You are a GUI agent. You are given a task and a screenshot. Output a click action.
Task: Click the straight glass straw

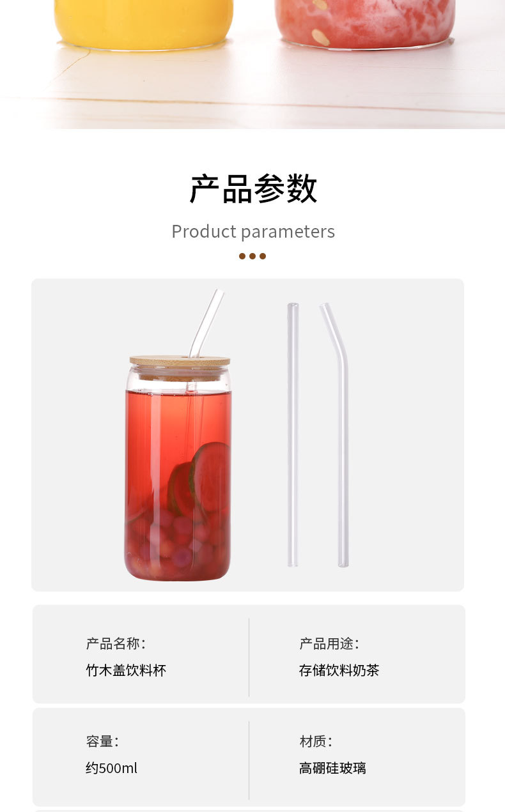pos(293,435)
